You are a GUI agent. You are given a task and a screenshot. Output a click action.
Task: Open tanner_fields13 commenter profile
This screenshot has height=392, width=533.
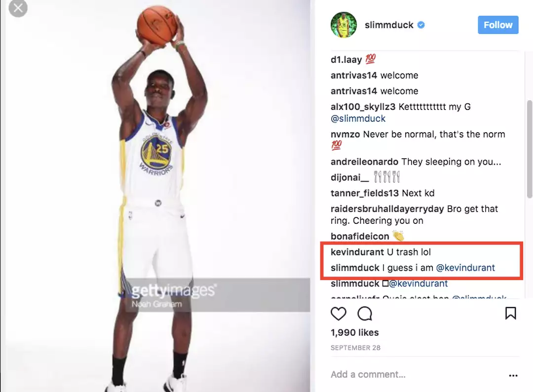coord(365,193)
